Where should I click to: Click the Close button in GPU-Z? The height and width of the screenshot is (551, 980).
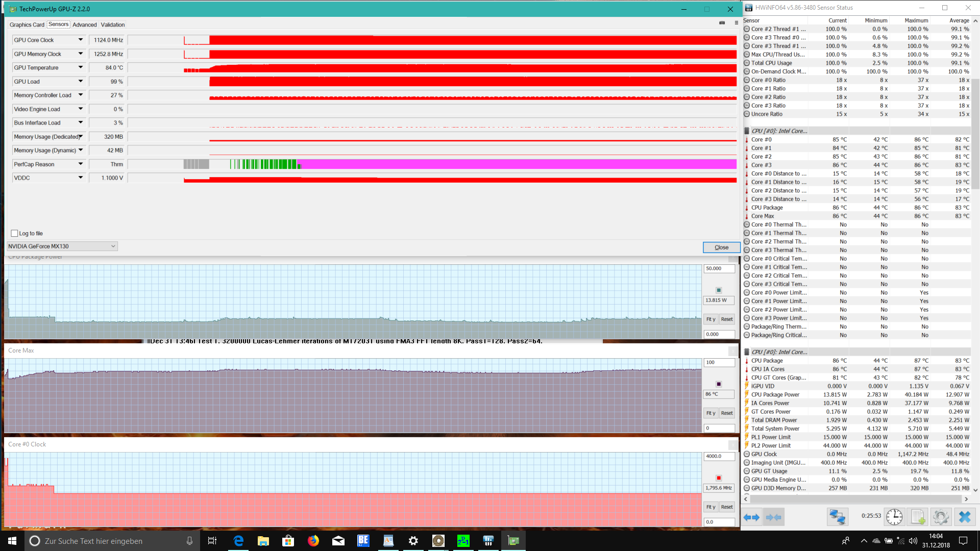coord(721,247)
